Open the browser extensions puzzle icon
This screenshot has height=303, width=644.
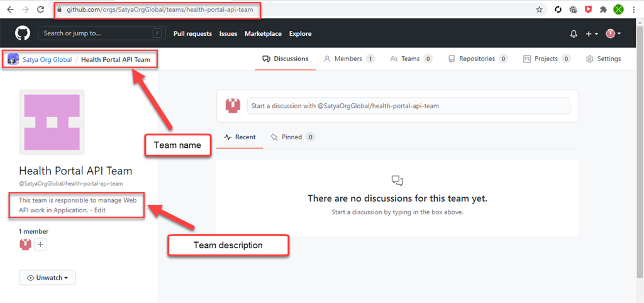[x=603, y=9]
